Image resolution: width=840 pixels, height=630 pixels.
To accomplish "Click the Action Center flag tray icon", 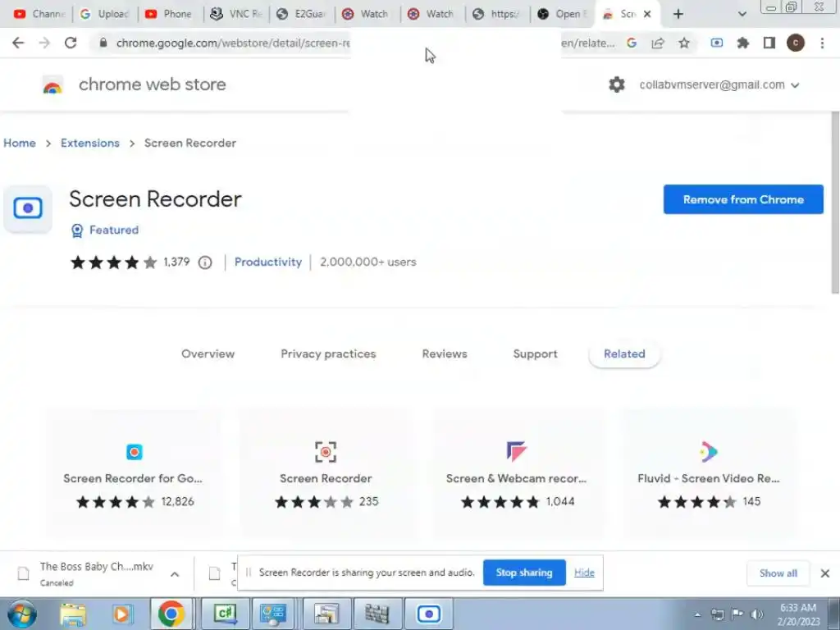I will tap(737, 614).
